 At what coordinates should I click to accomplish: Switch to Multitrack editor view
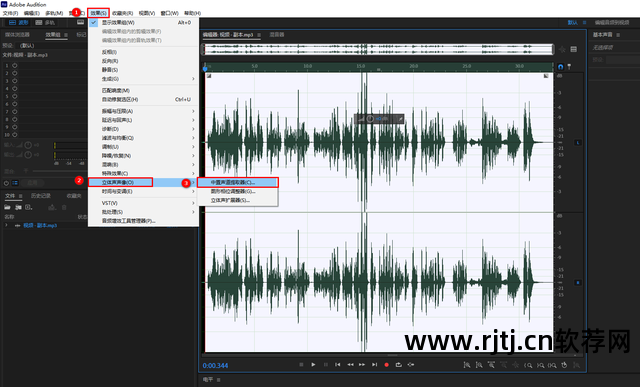pos(45,22)
